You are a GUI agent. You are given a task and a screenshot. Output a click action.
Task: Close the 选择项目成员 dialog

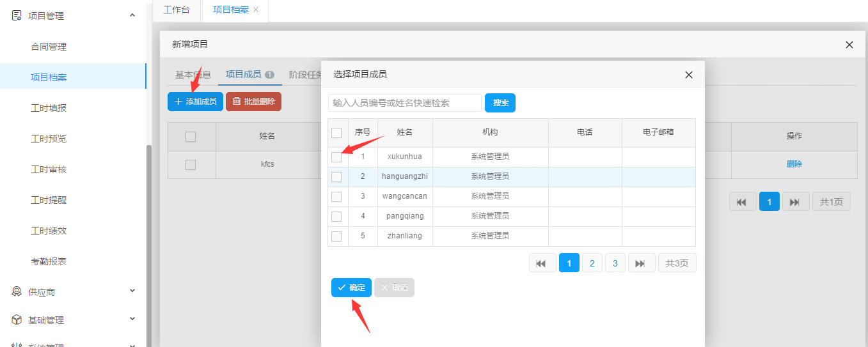689,75
